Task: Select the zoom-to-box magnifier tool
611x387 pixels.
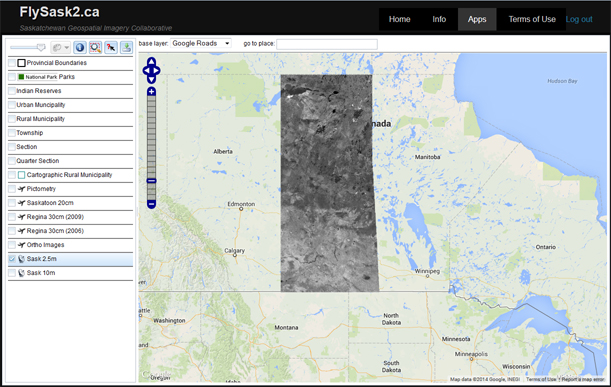Action: pos(95,48)
